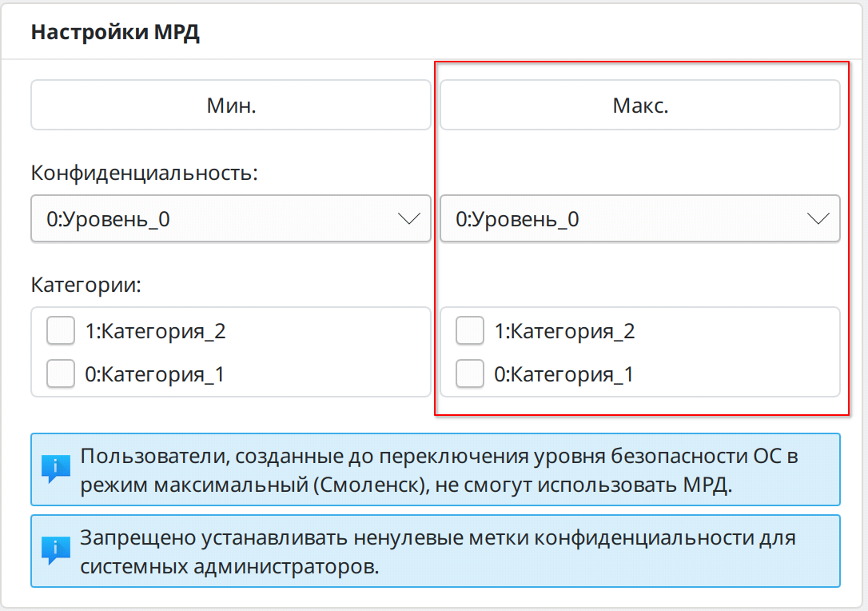Screen dimensions: 868x611
Task: Click the Категории: label
Action: click(86, 285)
